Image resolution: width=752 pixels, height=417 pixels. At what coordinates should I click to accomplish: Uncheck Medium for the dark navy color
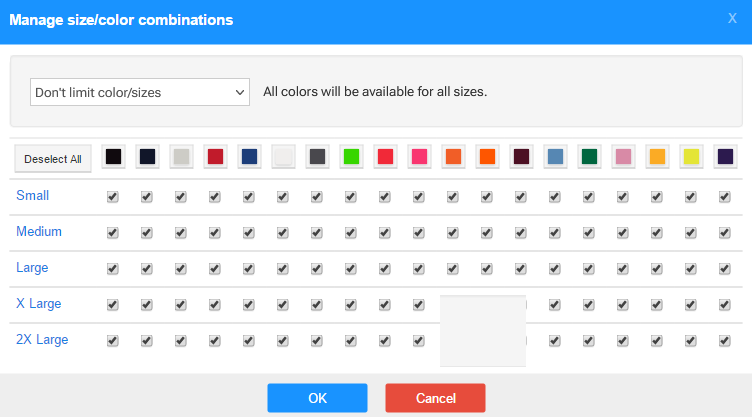(147, 233)
